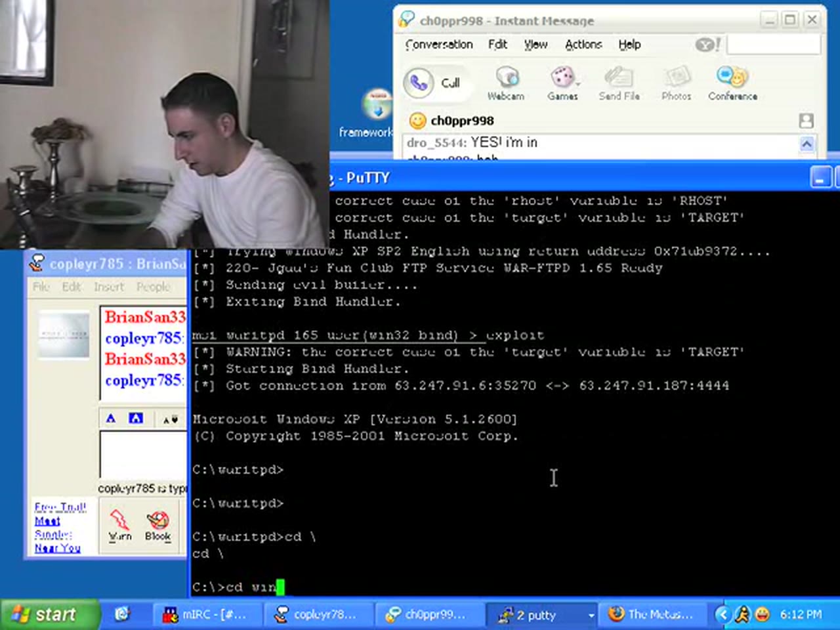Screen dimensions: 840x630
Task: Open the People menu in AIM window
Action: click(154, 287)
